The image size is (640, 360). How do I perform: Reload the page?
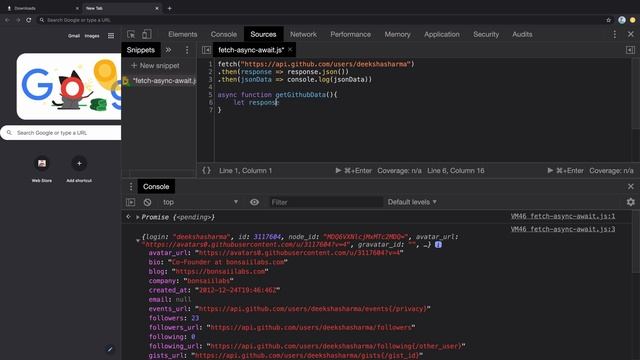click(29, 20)
